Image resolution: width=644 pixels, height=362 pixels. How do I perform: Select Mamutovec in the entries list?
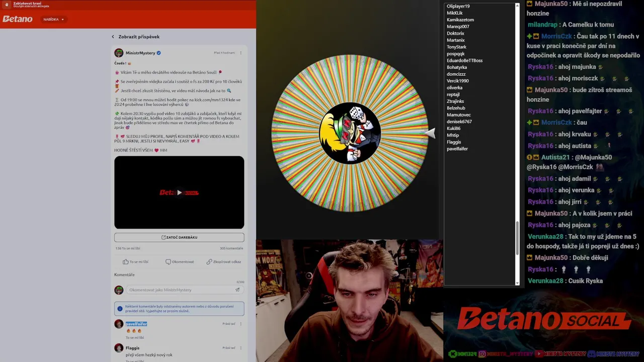459,115
